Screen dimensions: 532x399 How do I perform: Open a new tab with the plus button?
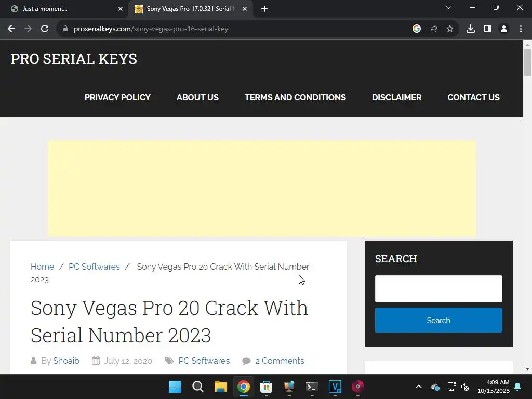point(264,9)
